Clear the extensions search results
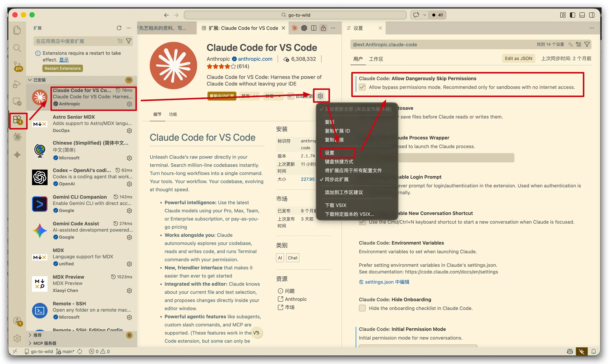609x364 pixels. (120, 41)
